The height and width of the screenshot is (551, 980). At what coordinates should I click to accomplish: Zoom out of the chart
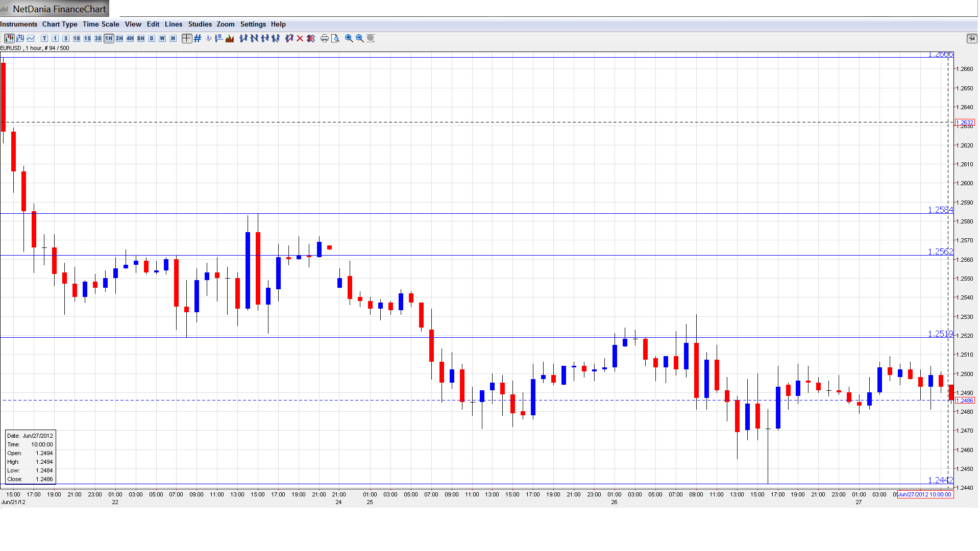coord(360,38)
